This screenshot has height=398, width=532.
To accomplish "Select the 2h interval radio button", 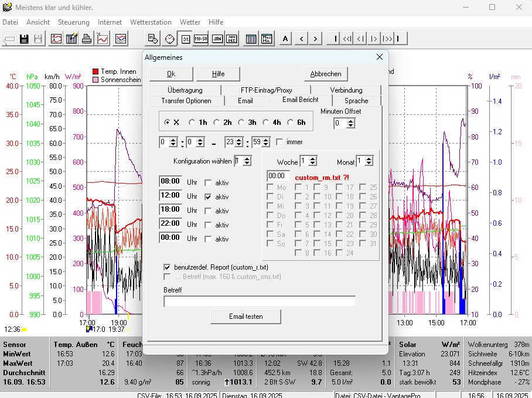I will [x=217, y=123].
